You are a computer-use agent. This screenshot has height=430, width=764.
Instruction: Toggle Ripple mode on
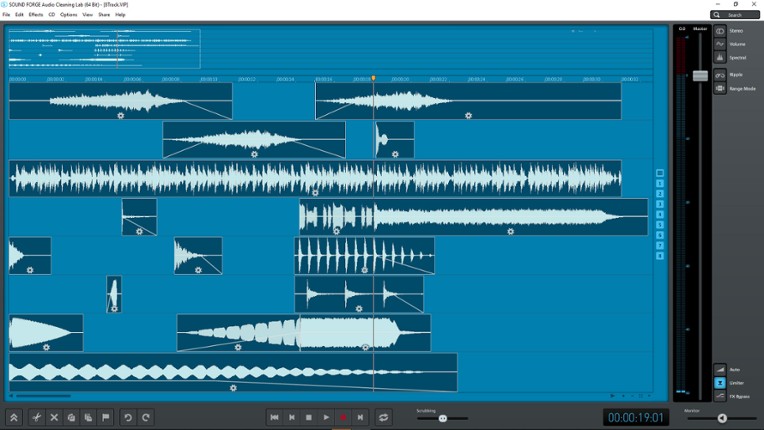pos(720,75)
